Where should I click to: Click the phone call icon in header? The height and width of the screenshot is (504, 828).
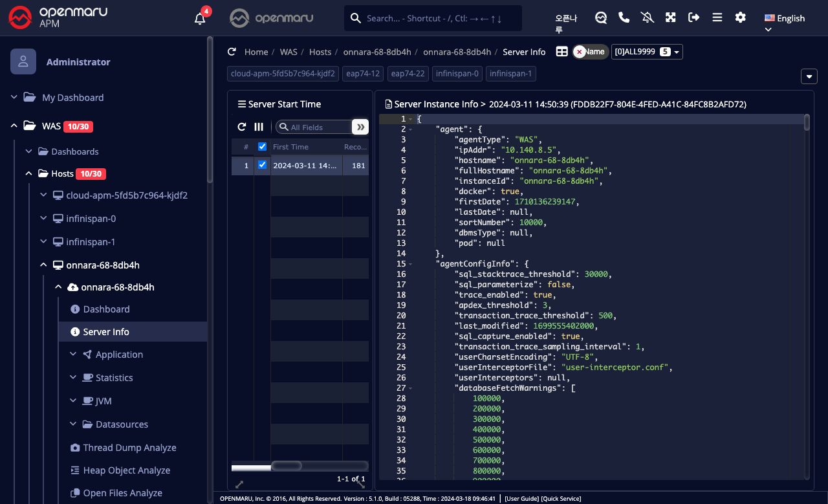pyautogui.click(x=624, y=17)
